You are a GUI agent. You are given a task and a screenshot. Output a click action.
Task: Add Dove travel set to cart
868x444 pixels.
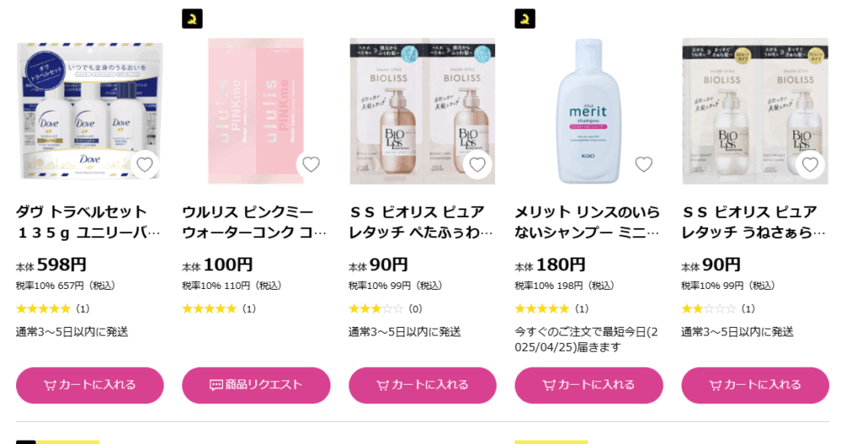tap(90, 385)
